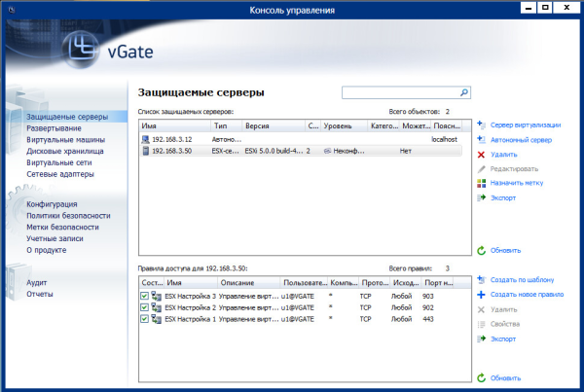Screen dimensions: 584x392
Task: Click Обновить link beside server list
Action: (505, 251)
